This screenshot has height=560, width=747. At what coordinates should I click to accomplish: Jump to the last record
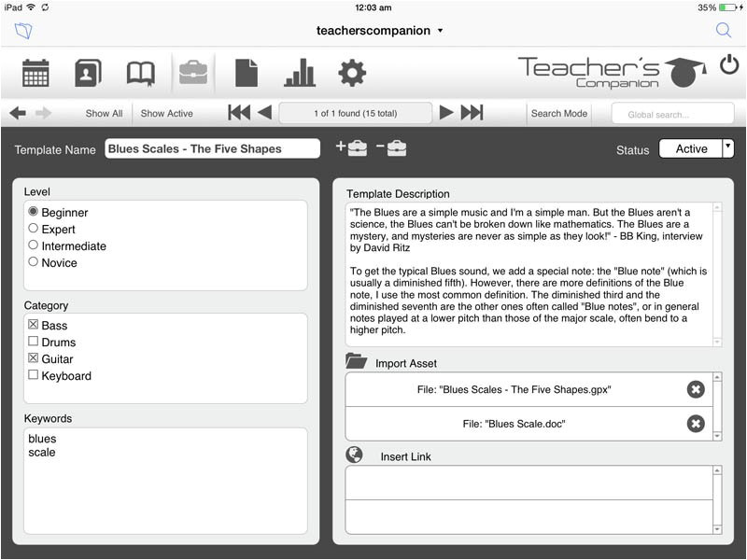click(472, 113)
